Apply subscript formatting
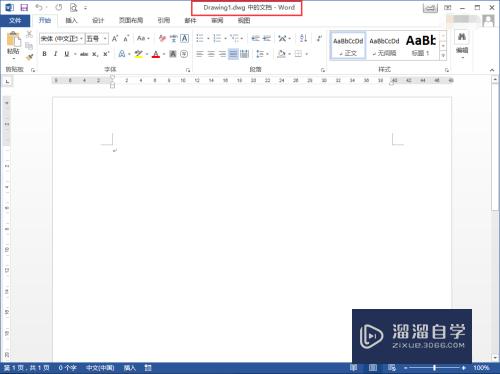Screen dimensions: 500x374 click(95, 54)
